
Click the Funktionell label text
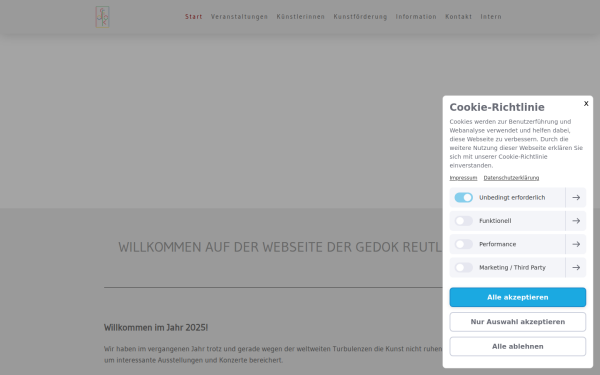495,221
